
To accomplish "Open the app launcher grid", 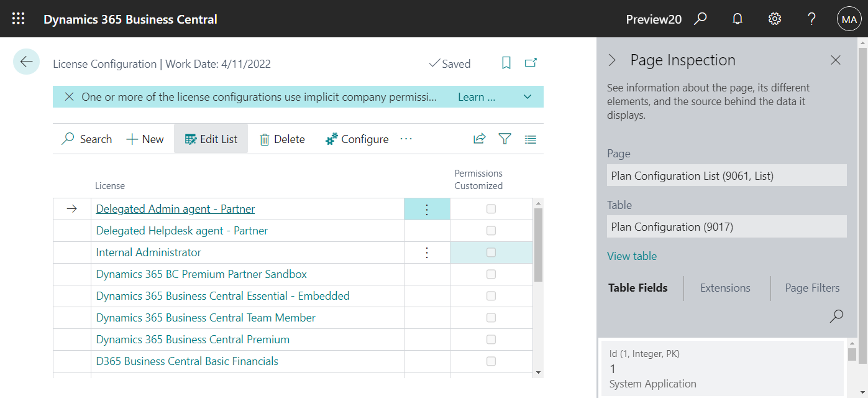I will click(18, 18).
